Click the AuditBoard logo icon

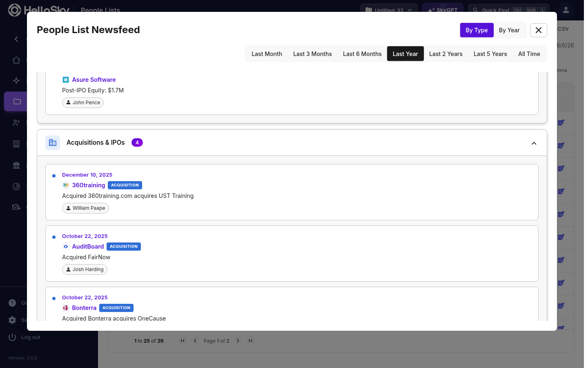65,247
